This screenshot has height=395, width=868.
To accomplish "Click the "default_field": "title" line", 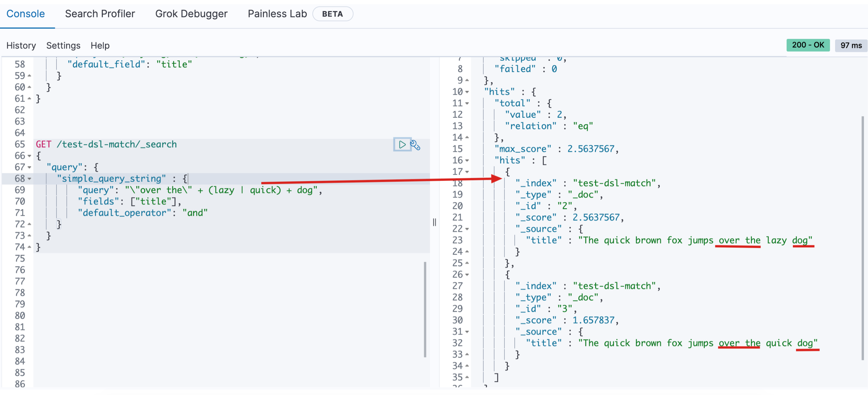I will [130, 64].
